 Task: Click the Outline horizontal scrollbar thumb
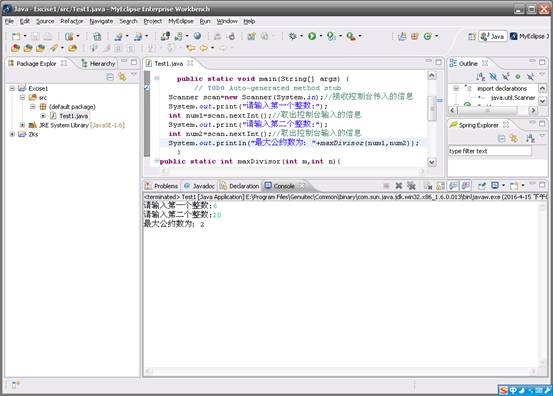click(x=487, y=110)
